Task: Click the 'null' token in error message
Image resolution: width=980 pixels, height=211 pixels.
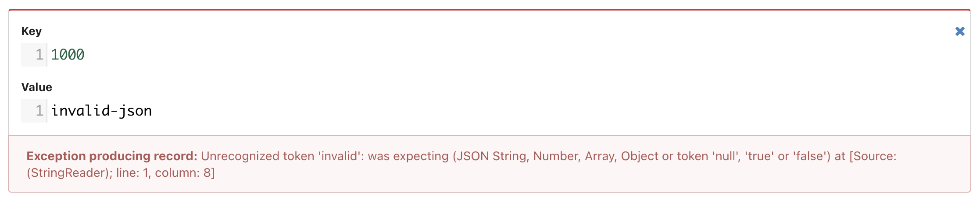Action: coord(724,156)
